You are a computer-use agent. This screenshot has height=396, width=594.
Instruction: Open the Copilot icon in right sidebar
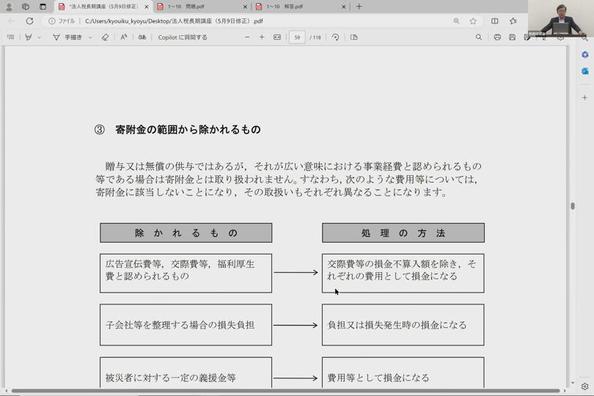point(585,55)
